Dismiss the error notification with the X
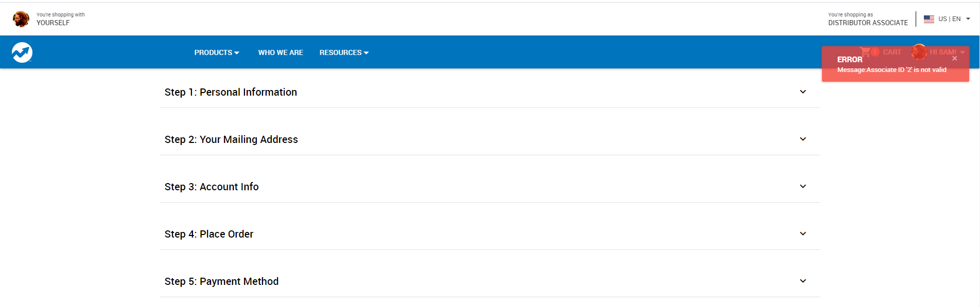Screen dimensions: 980x307 pos(954,59)
